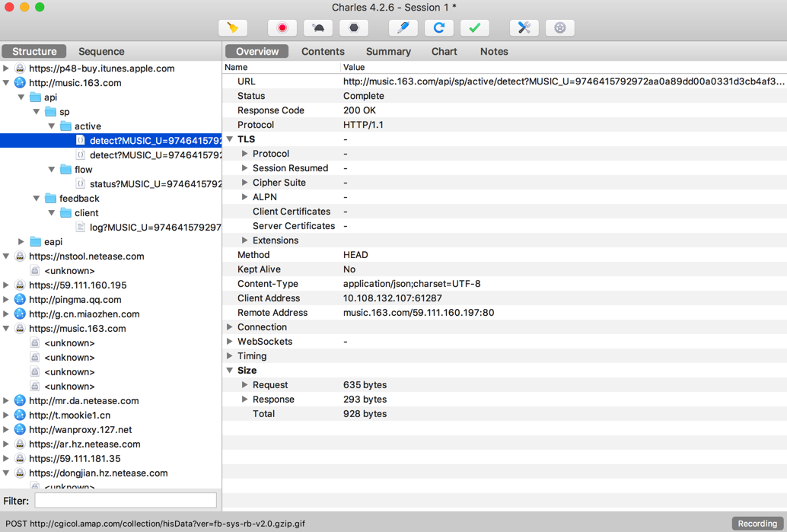Click the globe icon of http://pingma.qq.com
The height and width of the screenshot is (532, 787).
[x=20, y=300]
